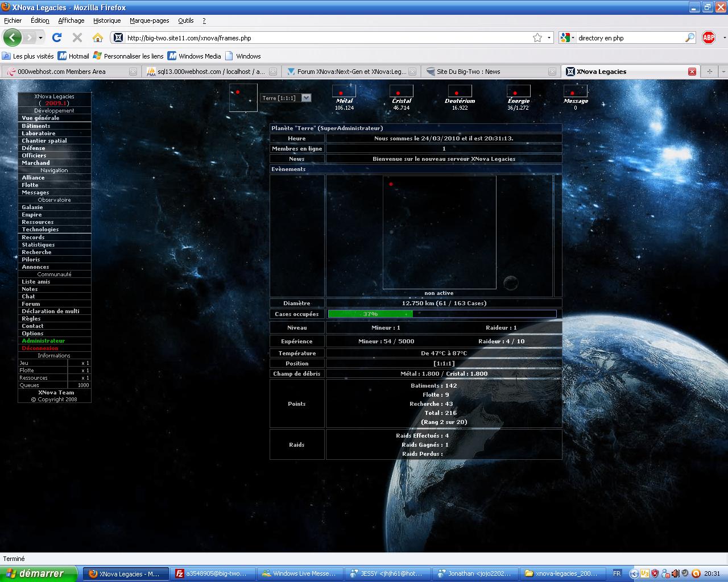Image resolution: width=728 pixels, height=582 pixels.
Task: Go back with the Firefox back arrow
Action: 13,38
